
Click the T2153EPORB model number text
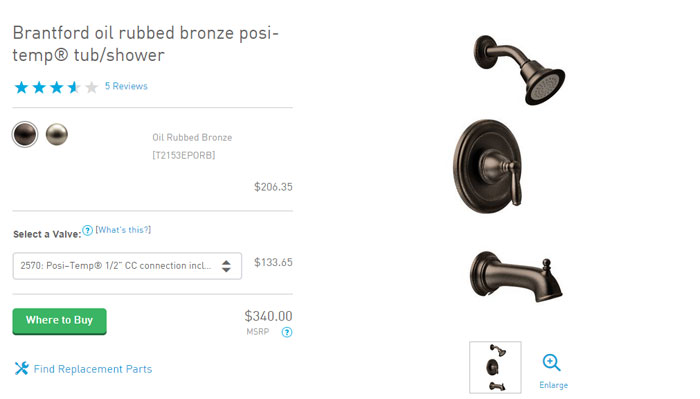click(x=183, y=155)
